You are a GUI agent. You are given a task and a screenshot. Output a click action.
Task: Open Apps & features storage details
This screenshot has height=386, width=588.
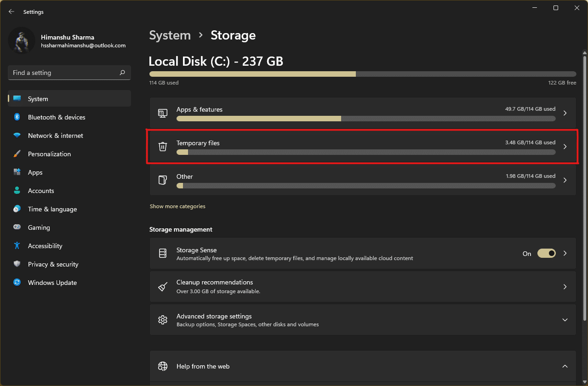(x=363, y=113)
